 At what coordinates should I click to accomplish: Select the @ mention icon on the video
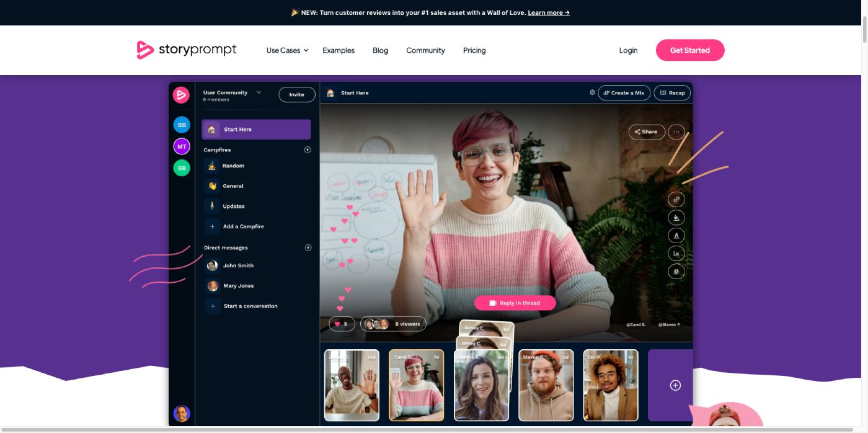[x=676, y=271]
